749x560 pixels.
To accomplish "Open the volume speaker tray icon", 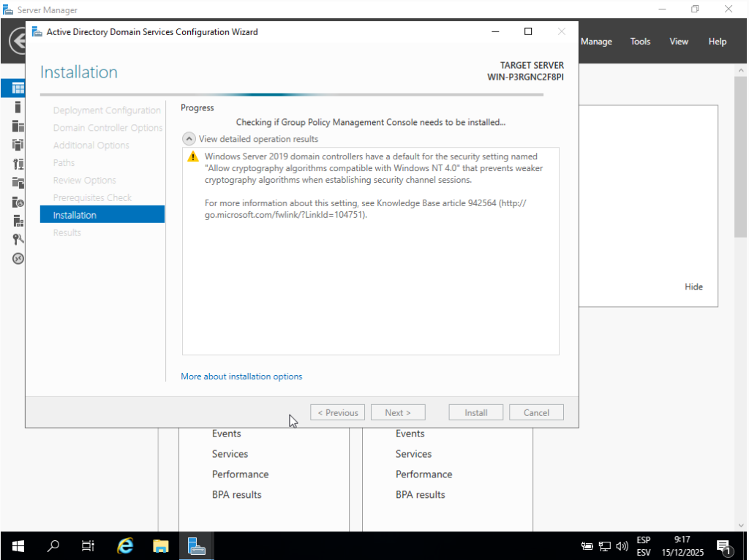I will 622,546.
